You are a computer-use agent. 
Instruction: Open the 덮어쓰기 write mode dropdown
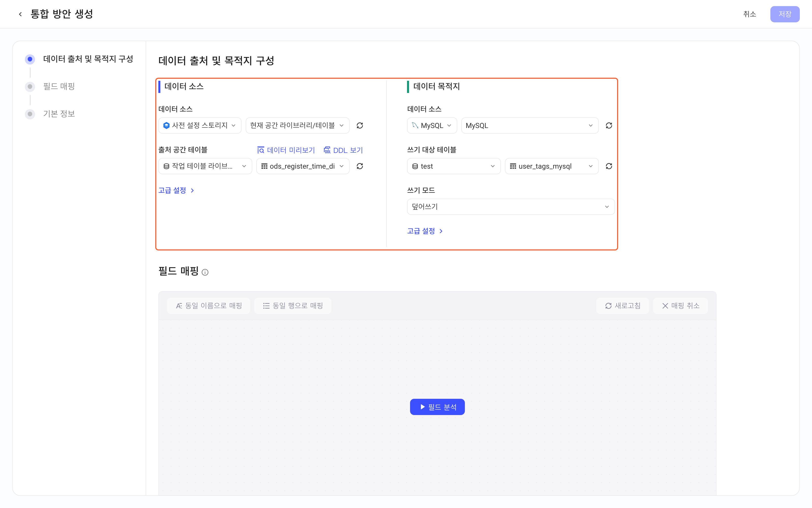tap(511, 207)
